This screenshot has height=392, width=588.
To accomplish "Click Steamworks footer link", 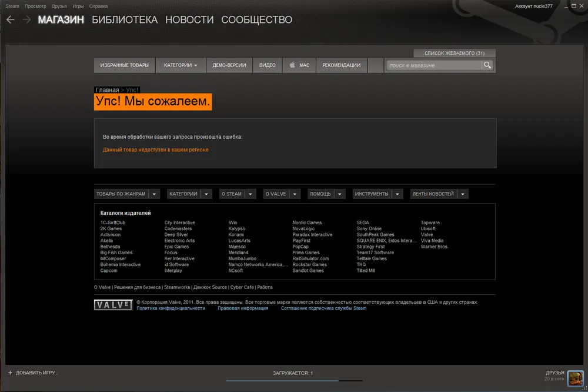I will (x=177, y=287).
